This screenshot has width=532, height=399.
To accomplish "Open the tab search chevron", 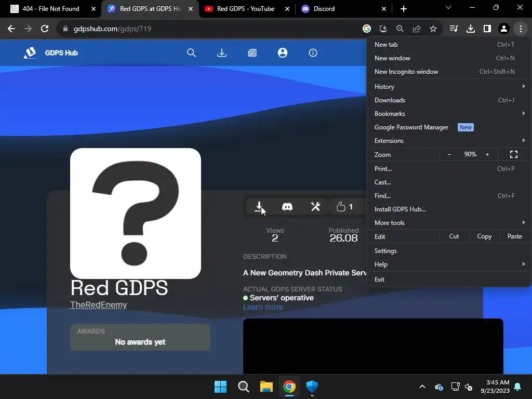I will [448, 7].
